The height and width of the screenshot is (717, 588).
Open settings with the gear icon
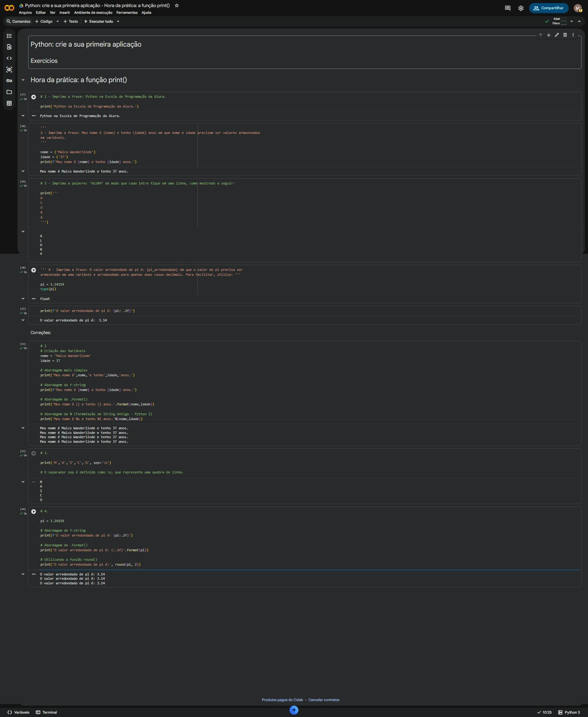click(x=521, y=8)
